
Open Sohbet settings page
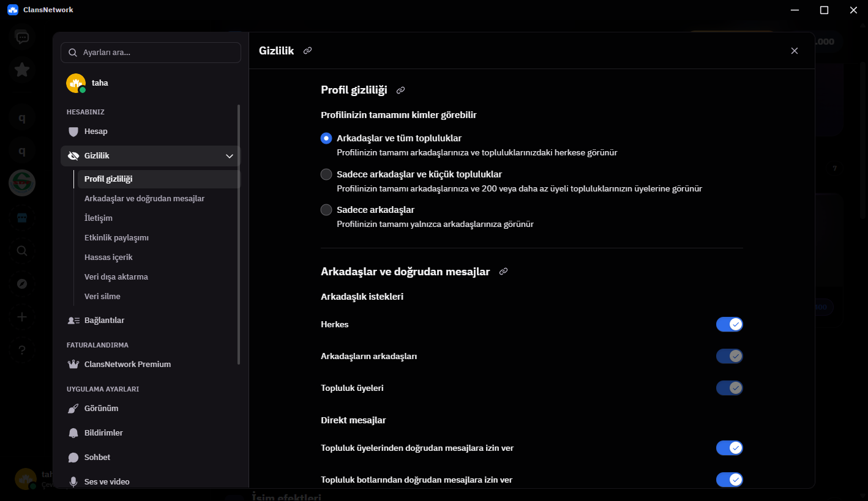(151, 458)
